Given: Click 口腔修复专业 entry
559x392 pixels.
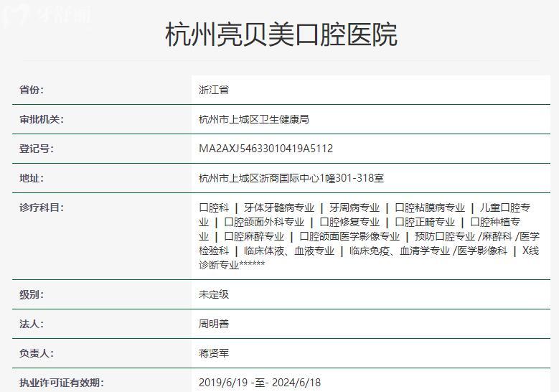Looking at the screenshot, I should (x=349, y=222).
